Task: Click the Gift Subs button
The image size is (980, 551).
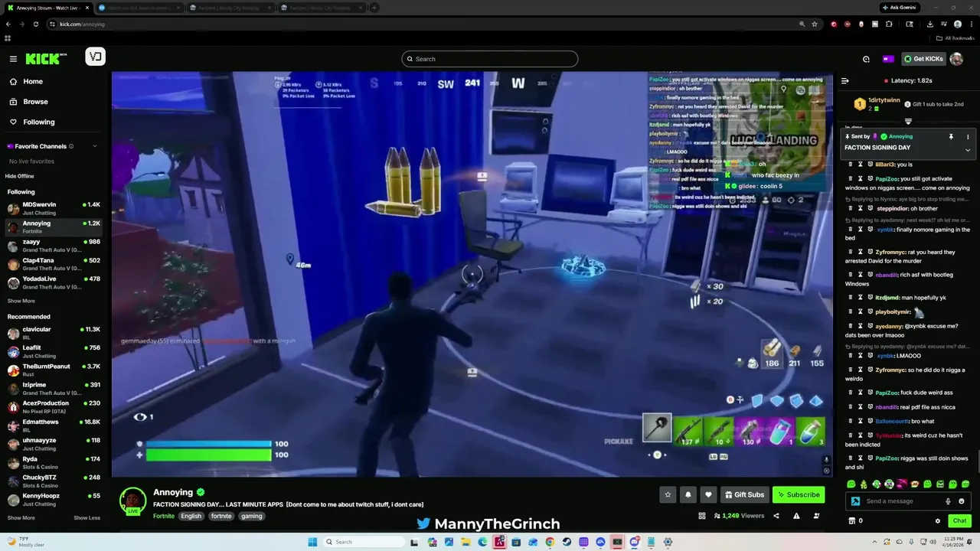Action: [x=744, y=494]
